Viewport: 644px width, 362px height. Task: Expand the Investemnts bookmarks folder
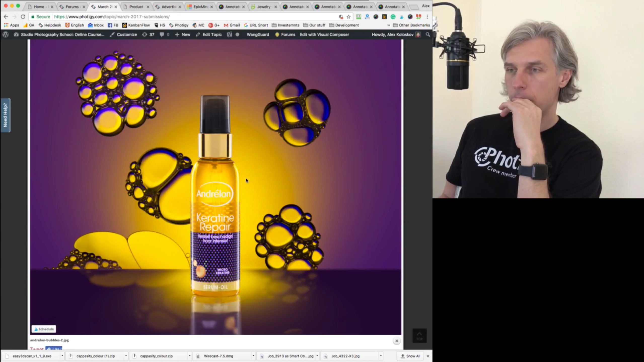coord(285,25)
